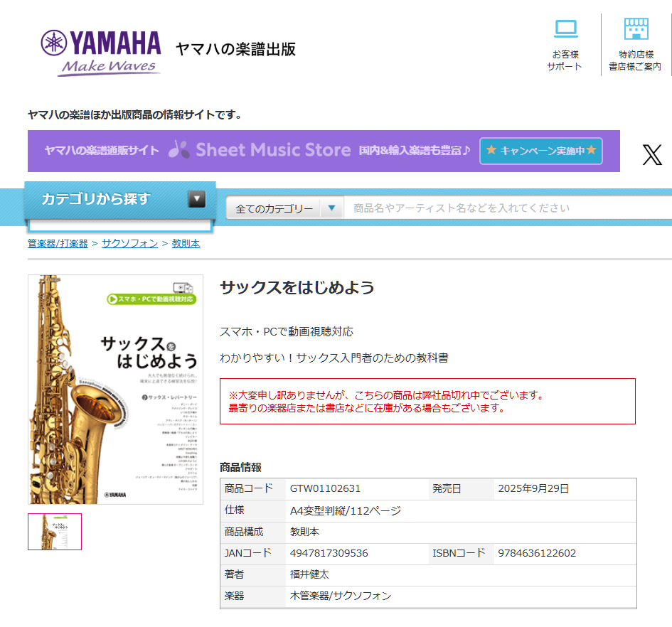672x627 pixels.
Task: Click product code GTW01102631
Action: point(325,488)
